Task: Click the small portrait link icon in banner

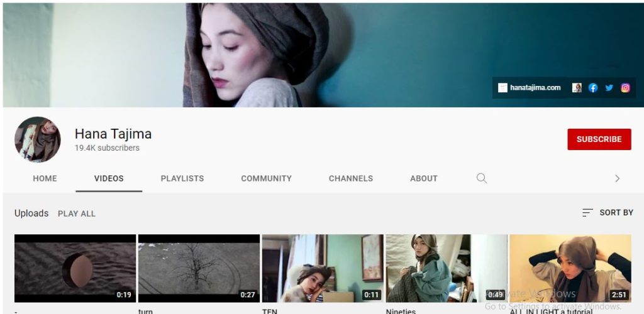Action: [x=577, y=88]
